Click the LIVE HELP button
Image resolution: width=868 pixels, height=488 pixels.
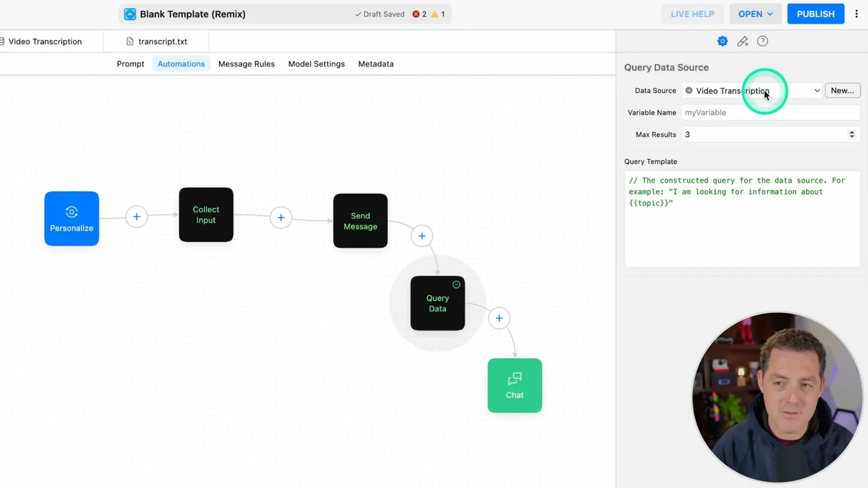pos(692,14)
